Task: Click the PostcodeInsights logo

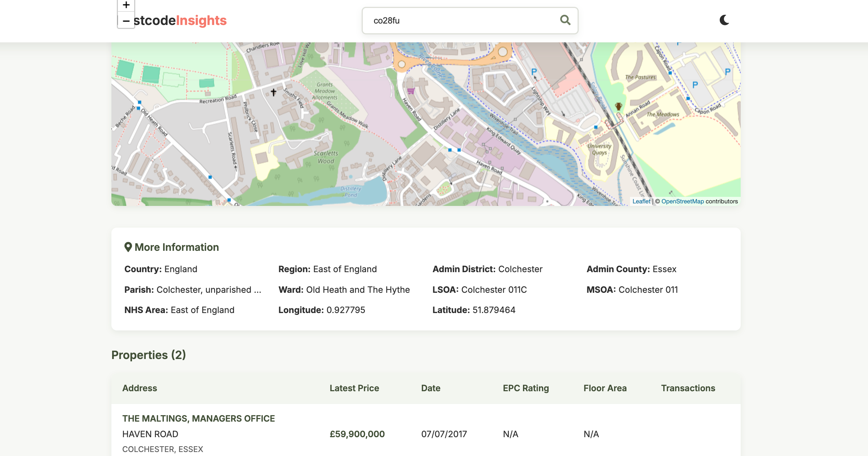Action: tap(180, 21)
